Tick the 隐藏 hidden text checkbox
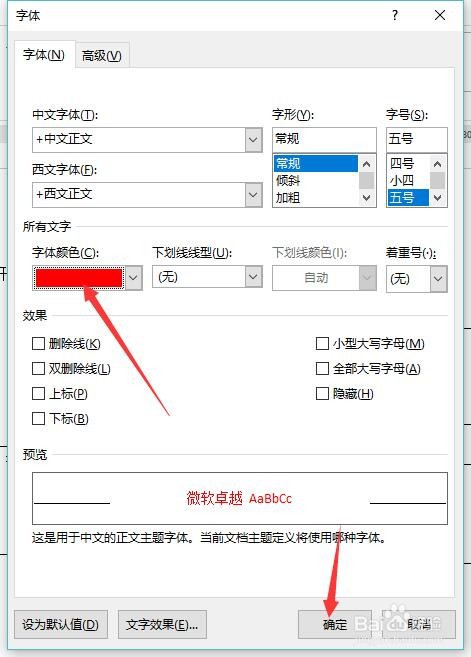Image resolution: width=471 pixels, height=657 pixels. point(322,393)
